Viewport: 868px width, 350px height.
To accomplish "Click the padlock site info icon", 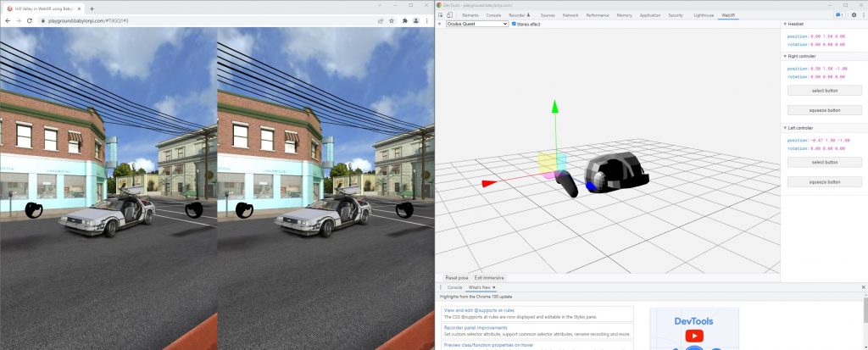I will 42,20.
